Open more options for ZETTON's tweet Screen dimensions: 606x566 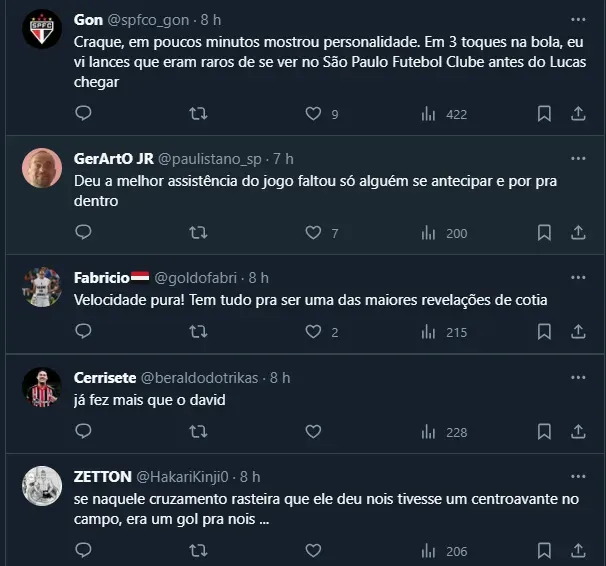coord(578,476)
